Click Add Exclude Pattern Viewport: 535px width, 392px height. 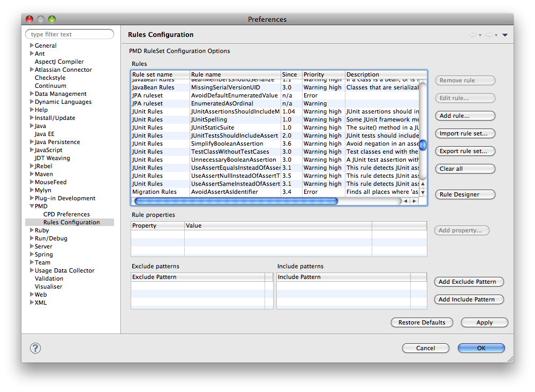click(469, 282)
